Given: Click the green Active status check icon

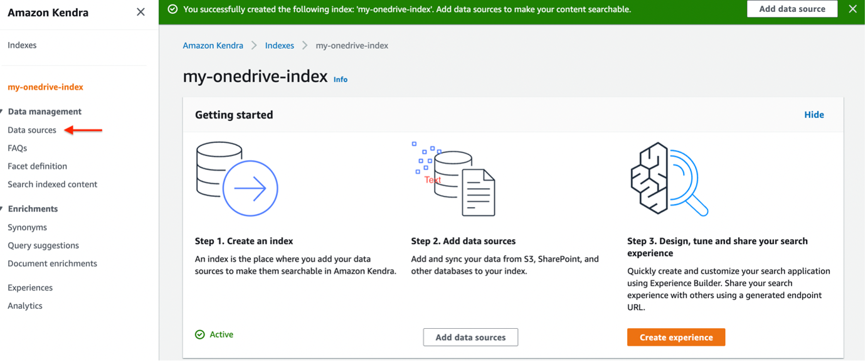Looking at the screenshot, I should 200,335.
